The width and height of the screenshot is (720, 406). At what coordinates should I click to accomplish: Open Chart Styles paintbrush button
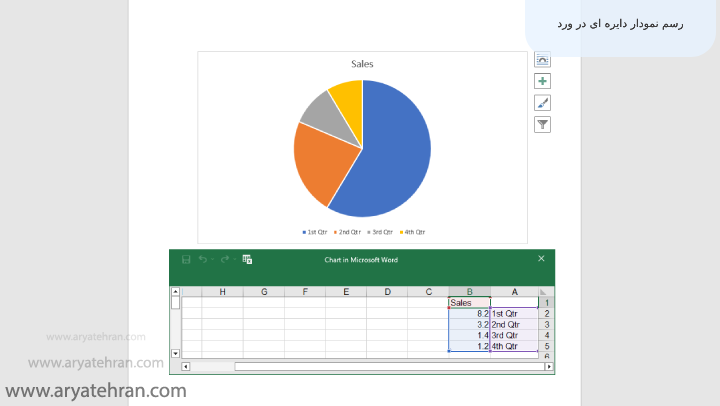[543, 103]
